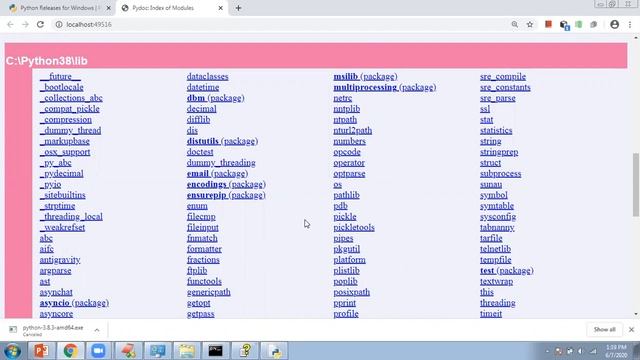Open the enum module link
This screenshot has height=360, width=640.
tap(197, 206)
